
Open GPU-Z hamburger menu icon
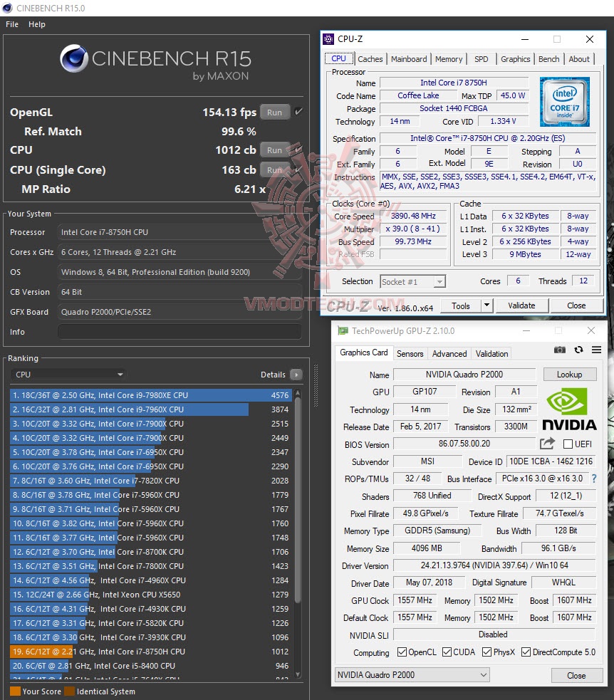[597, 350]
